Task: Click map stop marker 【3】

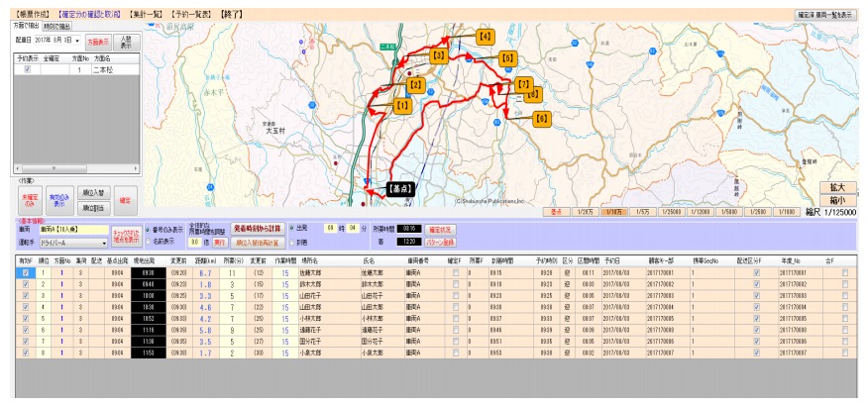Action: tap(438, 55)
